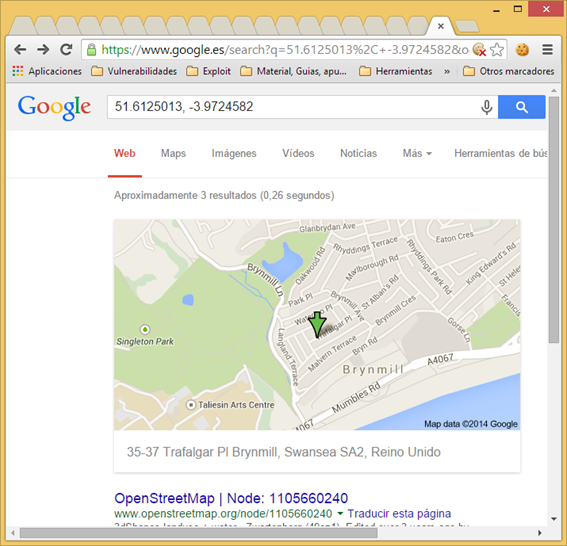Go back with the browser back arrow

[x=20, y=49]
